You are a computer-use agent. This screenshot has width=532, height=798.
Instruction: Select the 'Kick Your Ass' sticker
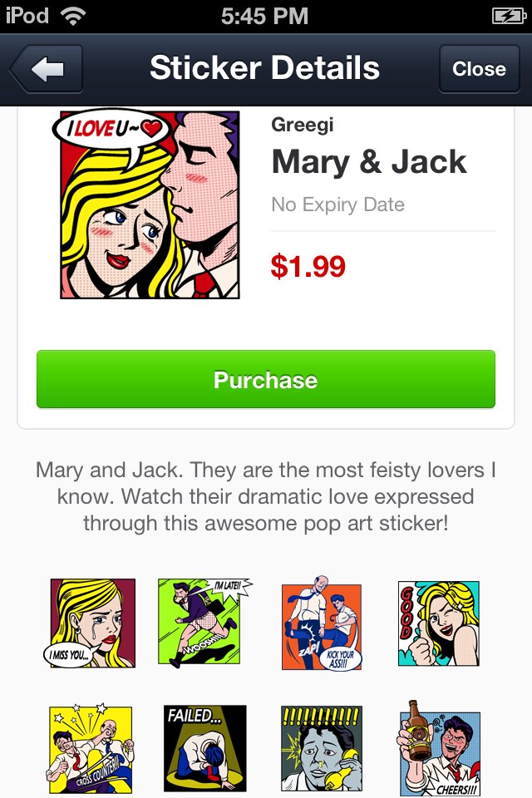(321, 623)
